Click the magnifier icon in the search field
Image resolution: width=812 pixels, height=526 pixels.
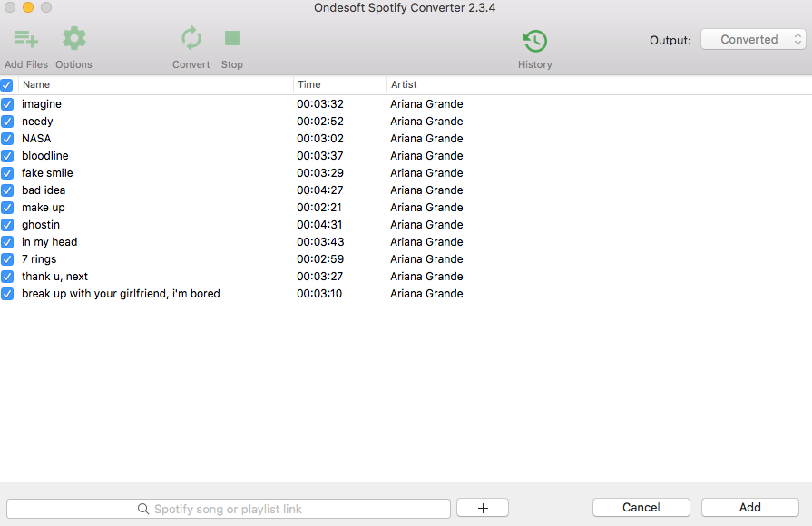[x=143, y=509]
